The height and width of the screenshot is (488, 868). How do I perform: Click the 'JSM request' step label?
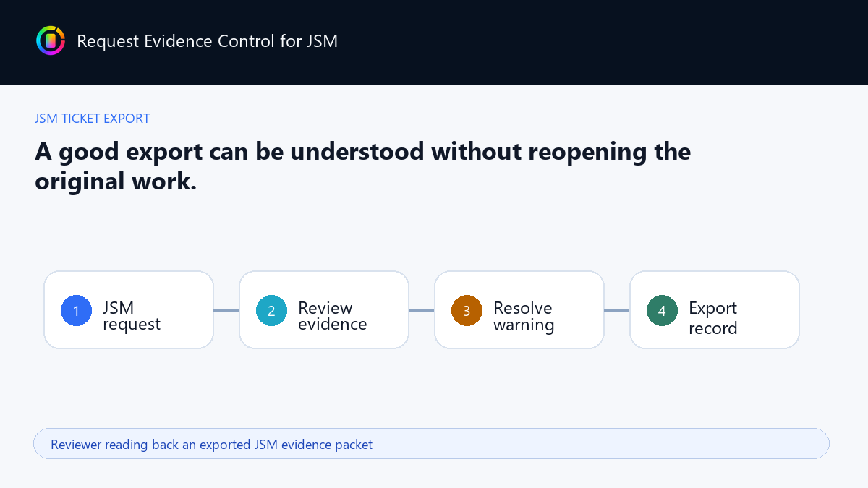point(132,316)
